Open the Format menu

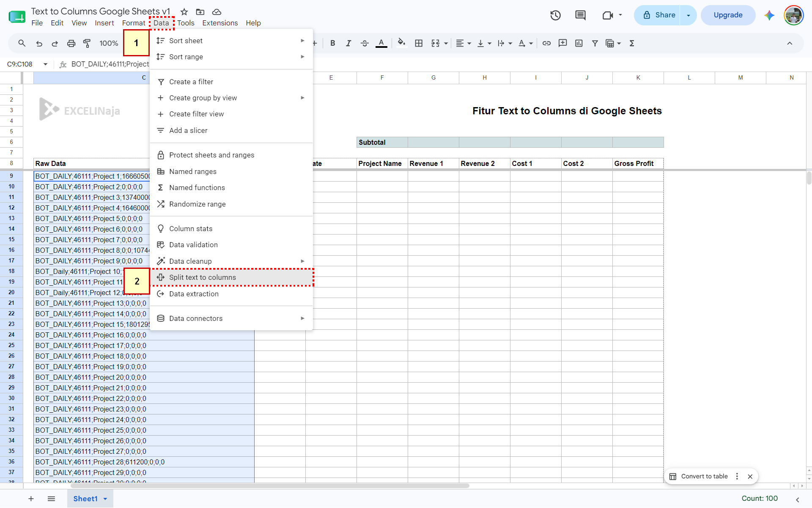pos(134,23)
